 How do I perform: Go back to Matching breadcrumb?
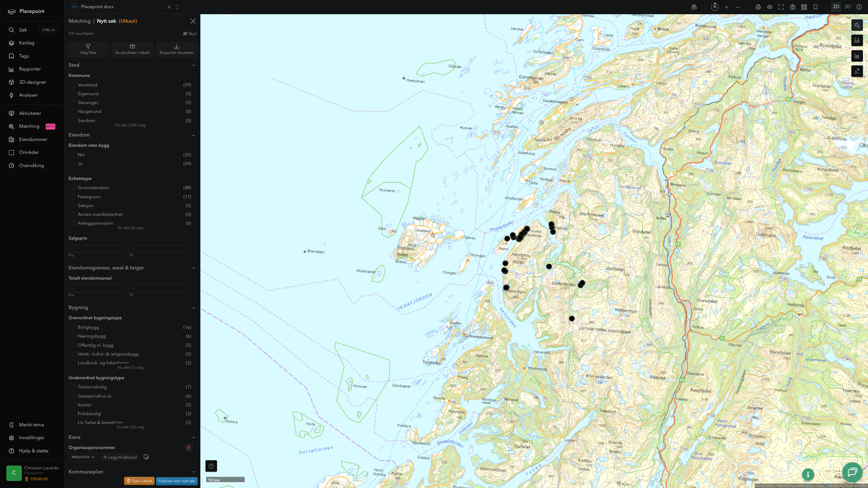[80, 21]
